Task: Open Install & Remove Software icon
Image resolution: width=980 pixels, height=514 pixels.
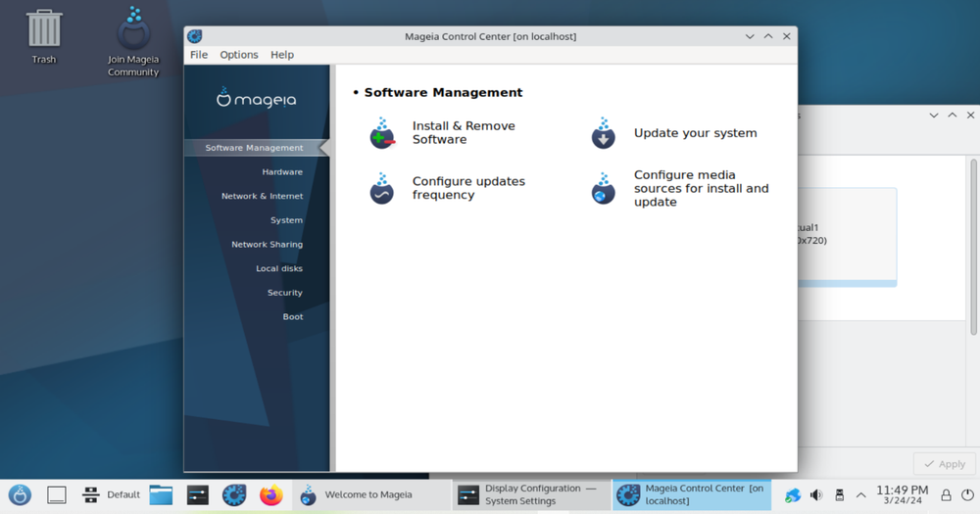Action: [x=382, y=133]
